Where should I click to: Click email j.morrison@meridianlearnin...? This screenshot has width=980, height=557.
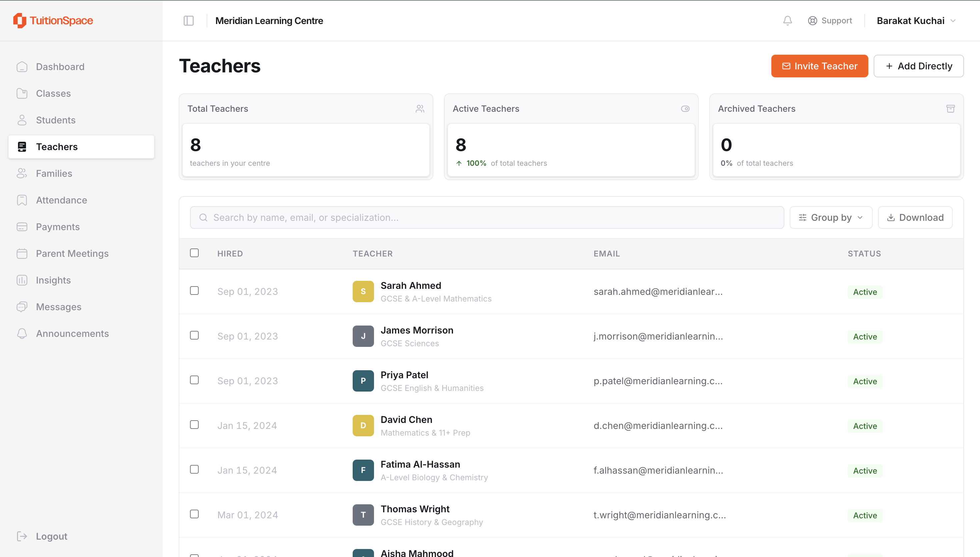[658, 336]
